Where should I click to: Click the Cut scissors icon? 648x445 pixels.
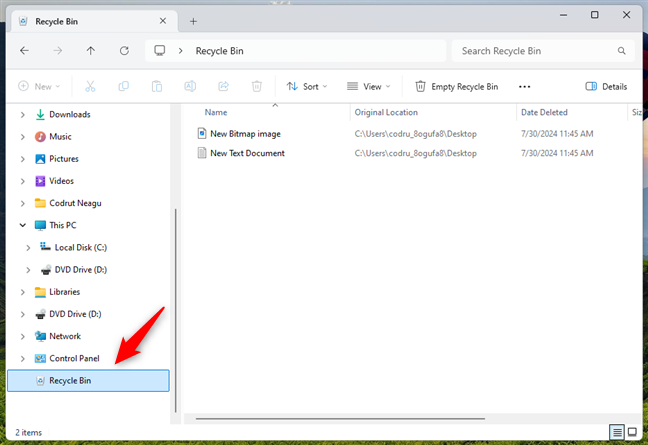(90, 86)
